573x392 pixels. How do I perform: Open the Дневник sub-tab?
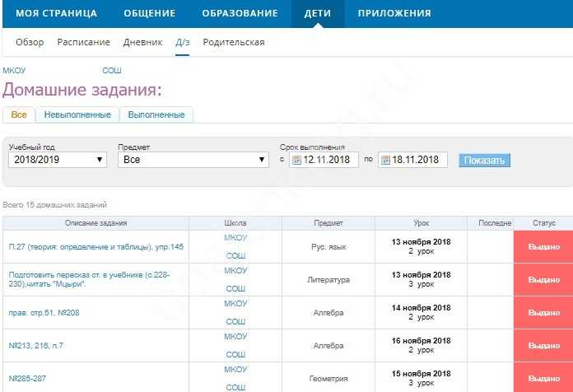click(143, 43)
